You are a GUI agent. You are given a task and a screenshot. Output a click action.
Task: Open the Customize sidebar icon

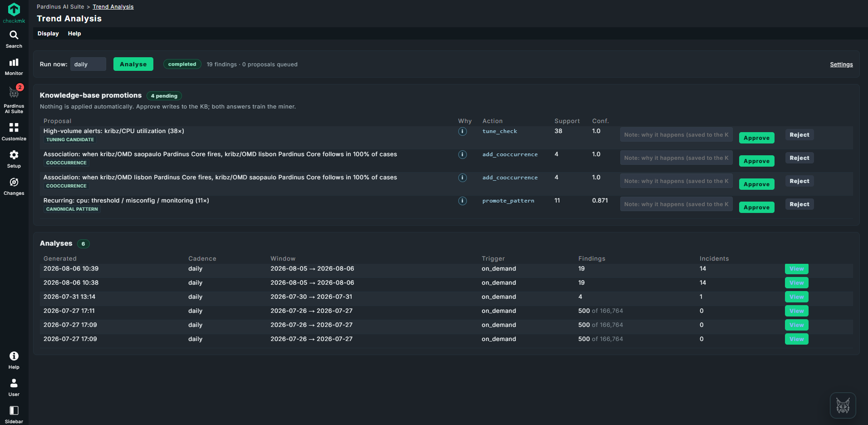(x=14, y=132)
